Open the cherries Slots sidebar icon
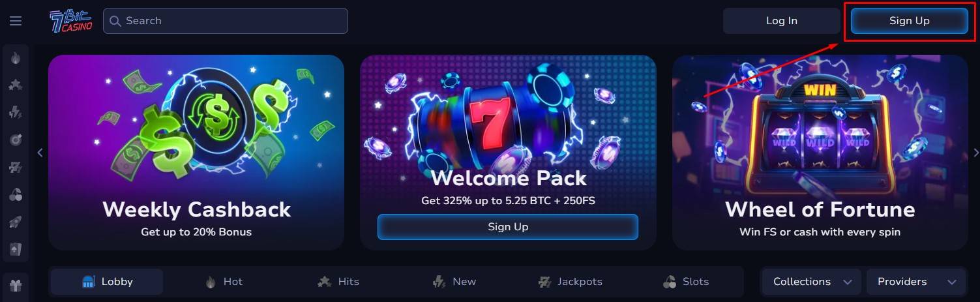Viewport: 980px width, 302px height. pos(16,194)
